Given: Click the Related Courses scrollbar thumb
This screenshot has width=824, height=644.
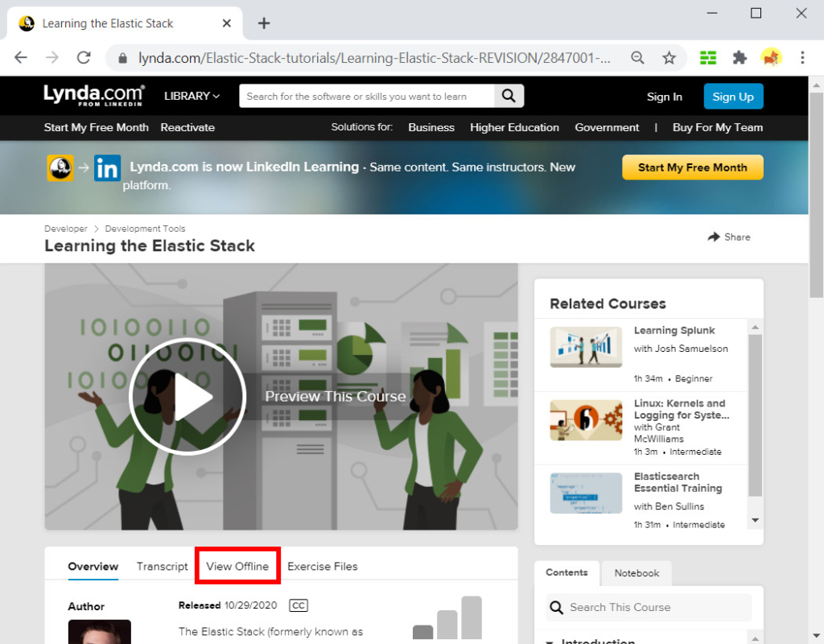Looking at the screenshot, I should tap(755, 415).
